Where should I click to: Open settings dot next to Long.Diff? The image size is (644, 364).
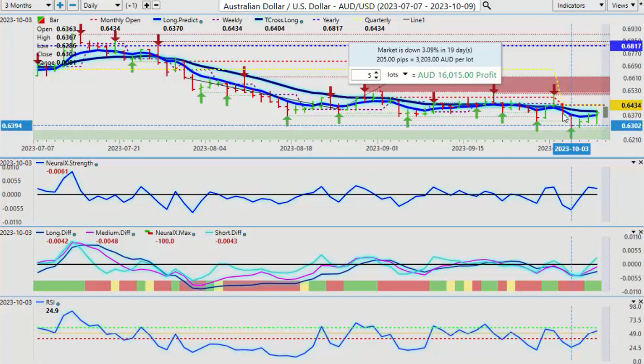tap(74, 233)
